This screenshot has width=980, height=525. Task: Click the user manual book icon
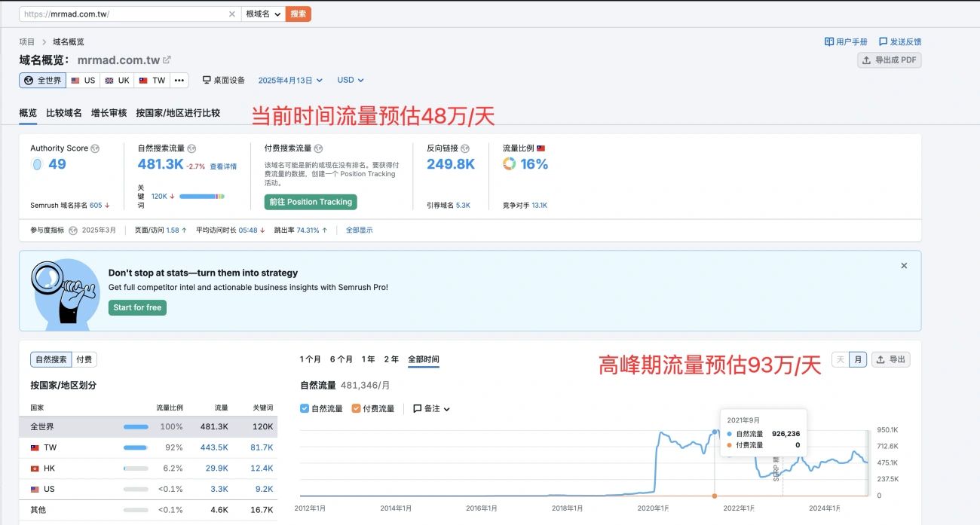[829, 42]
